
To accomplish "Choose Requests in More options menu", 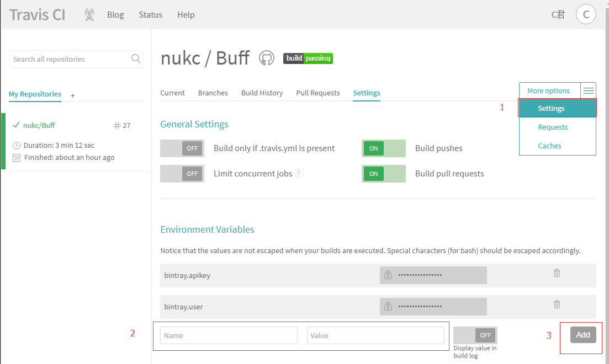I will [553, 127].
